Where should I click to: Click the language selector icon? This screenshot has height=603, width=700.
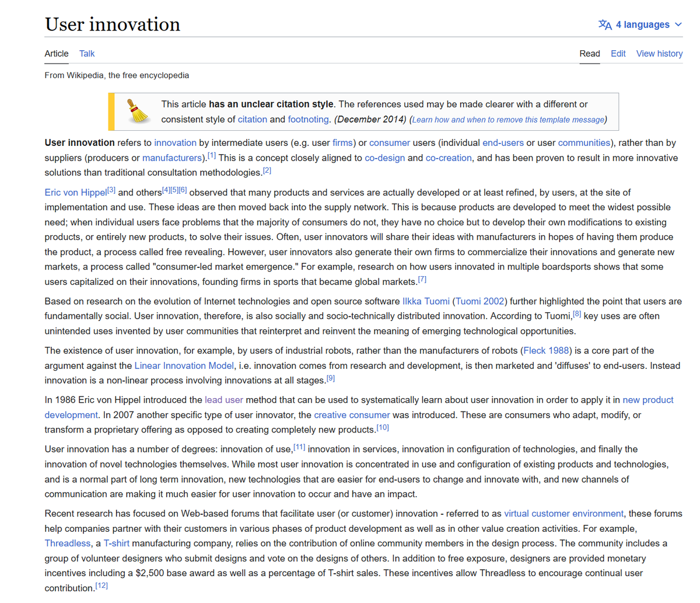[x=604, y=24]
